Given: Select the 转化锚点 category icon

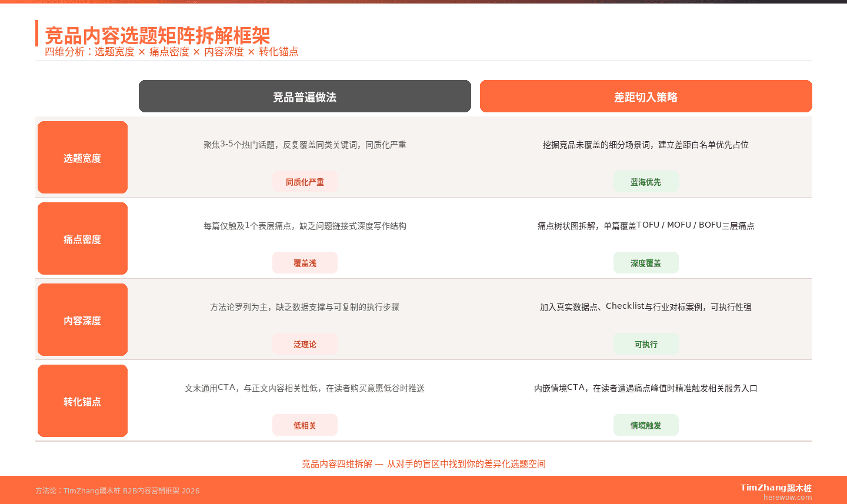Looking at the screenshot, I should [x=82, y=400].
